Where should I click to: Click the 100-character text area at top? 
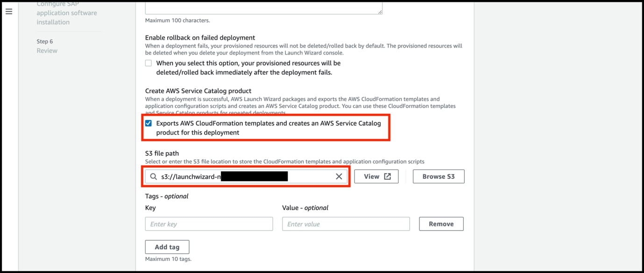pyautogui.click(x=264, y=5)
